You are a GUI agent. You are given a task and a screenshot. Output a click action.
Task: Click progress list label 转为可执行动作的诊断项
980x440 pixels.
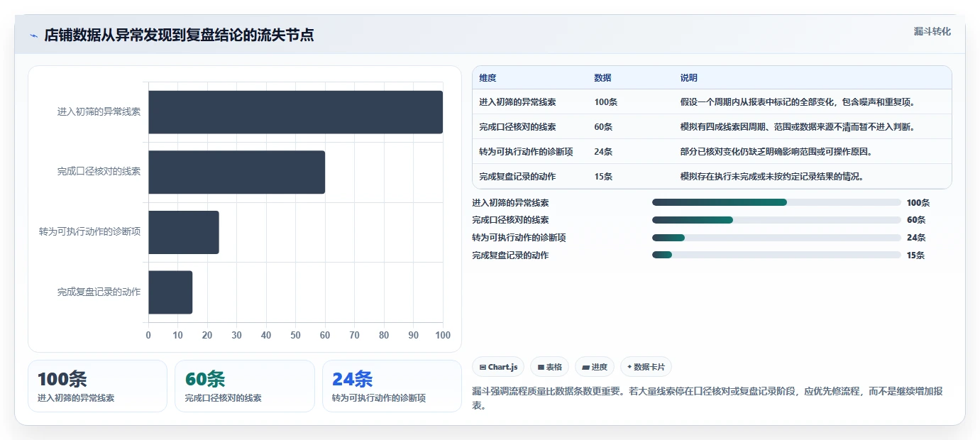pos(519,238)
